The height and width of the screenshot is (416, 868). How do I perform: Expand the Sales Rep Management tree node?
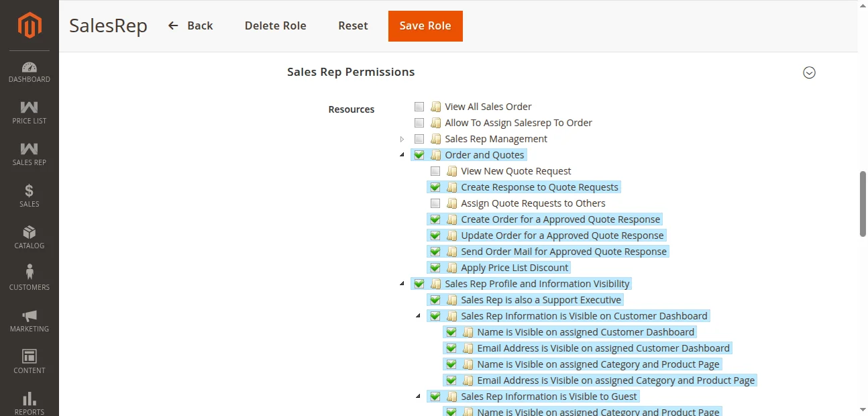click(x=402, y=139)
